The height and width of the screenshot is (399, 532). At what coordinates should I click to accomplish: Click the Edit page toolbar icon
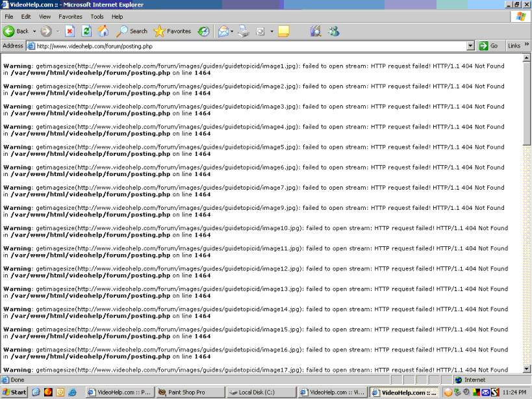(260, 32)
